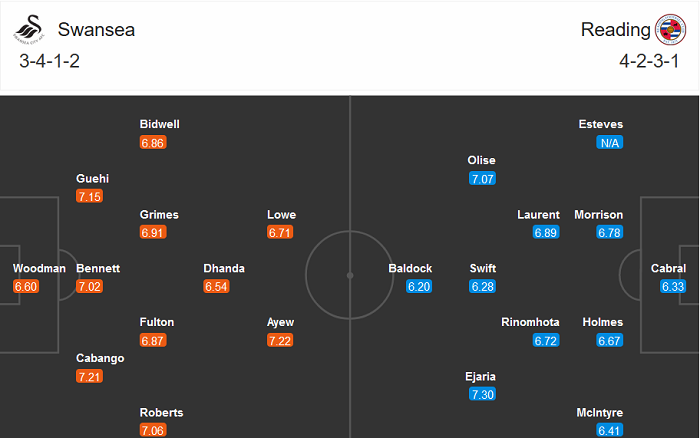Select Cabango's 7.21 rating badge
700x438 pixels.
coord(90,377)
